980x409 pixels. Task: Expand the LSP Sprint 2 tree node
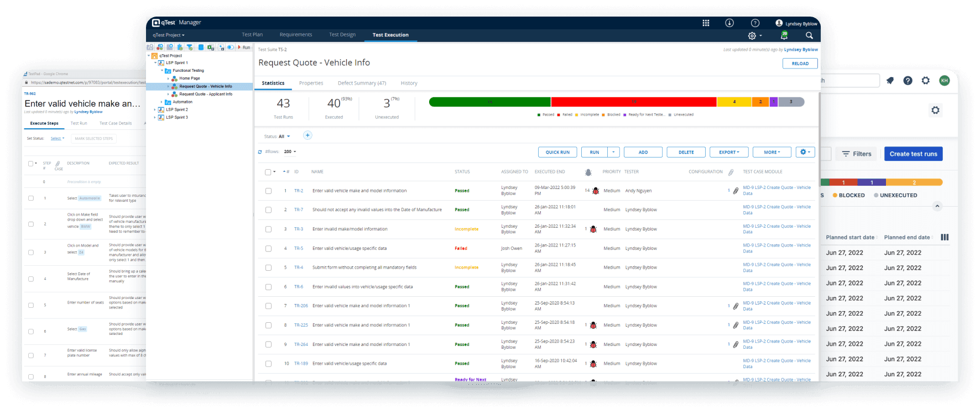pyautogui.click(x=155, y=109)
